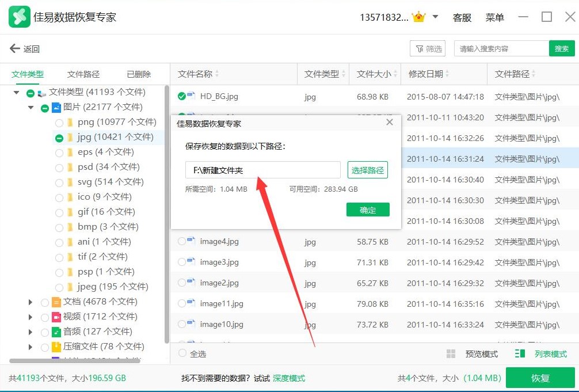579x392 pixels.
Task: Click the 文档 documents category icon
Action: [56, 302]
